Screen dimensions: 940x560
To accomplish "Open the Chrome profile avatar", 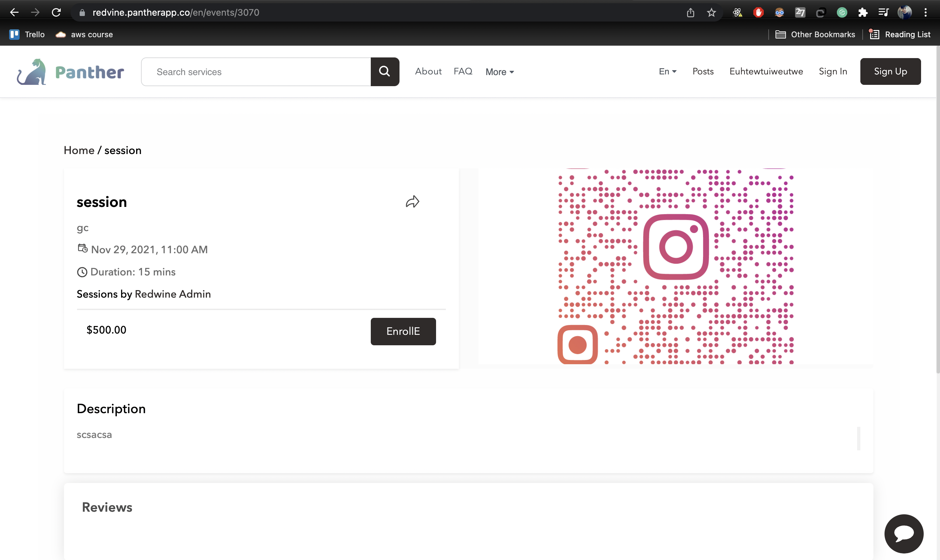I will click(904, 12).
